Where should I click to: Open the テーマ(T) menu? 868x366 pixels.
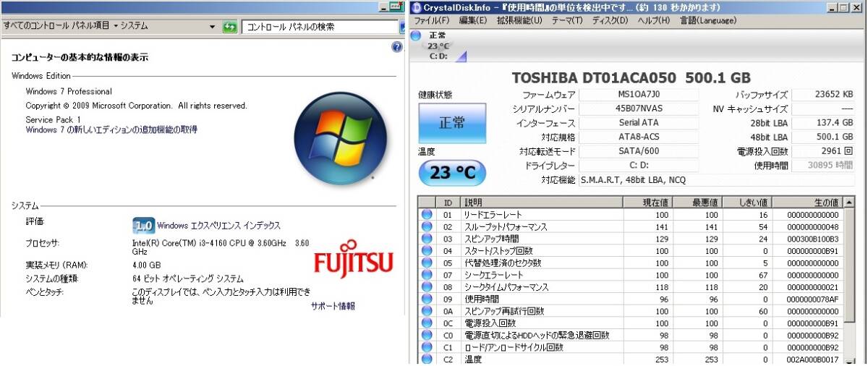coord(567,20)
